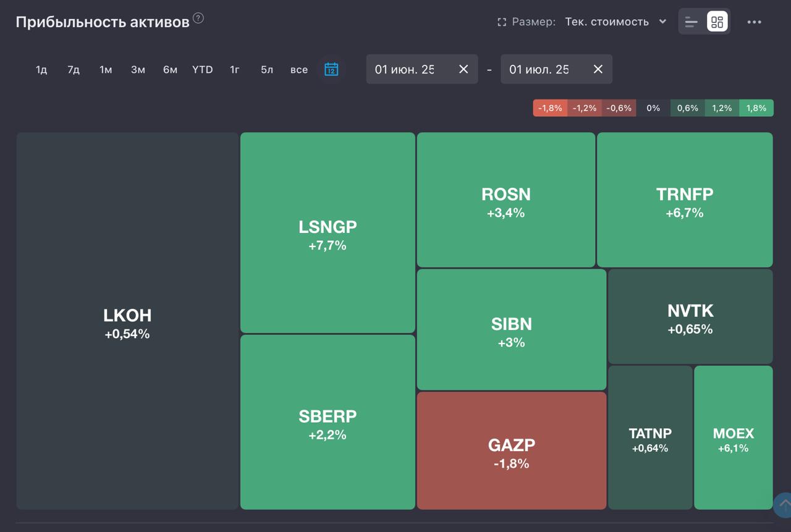Select the 3м period

[138, 69]
